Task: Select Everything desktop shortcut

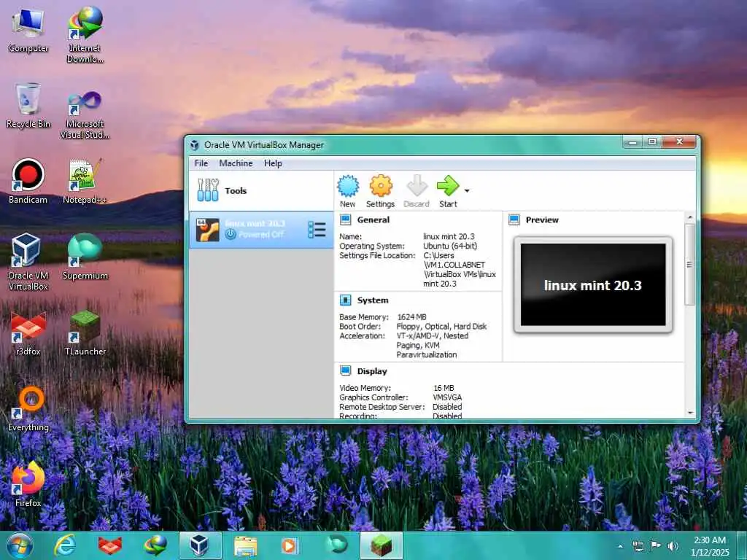Action: pyautogui.click(x=28, y=409)
